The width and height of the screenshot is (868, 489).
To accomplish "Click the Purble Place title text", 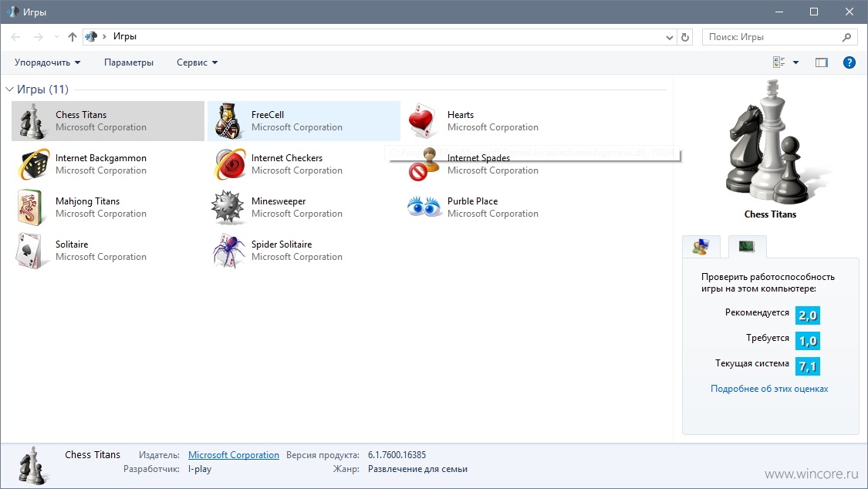I will click(473, 201).
